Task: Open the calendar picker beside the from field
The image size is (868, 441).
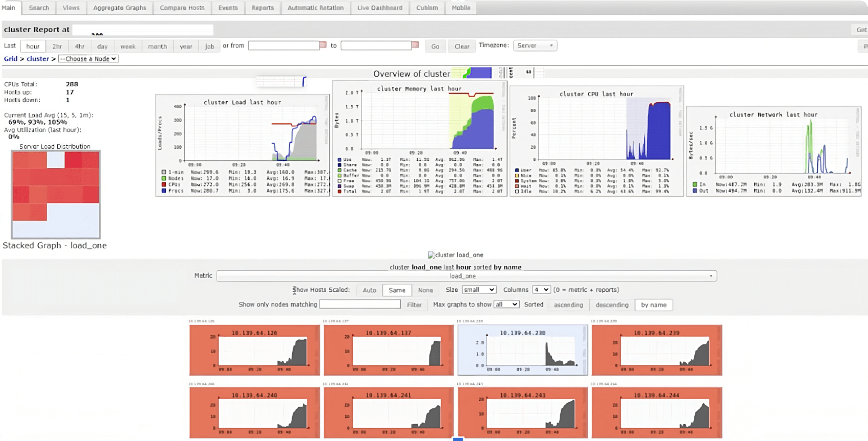Action: tap(323, 45)
